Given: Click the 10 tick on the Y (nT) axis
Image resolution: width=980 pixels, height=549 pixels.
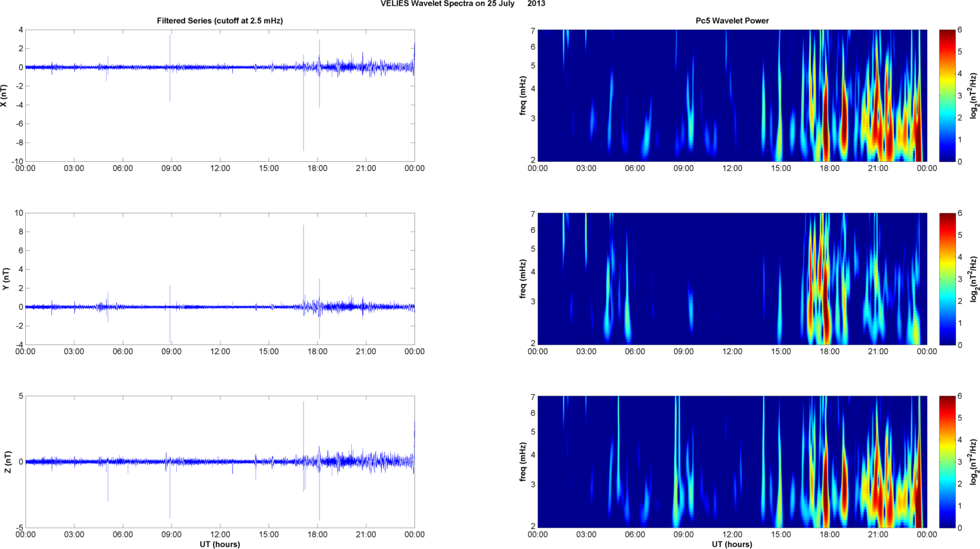Looking at the screenshot, I should pyautogui.click(x=19, y=213).
